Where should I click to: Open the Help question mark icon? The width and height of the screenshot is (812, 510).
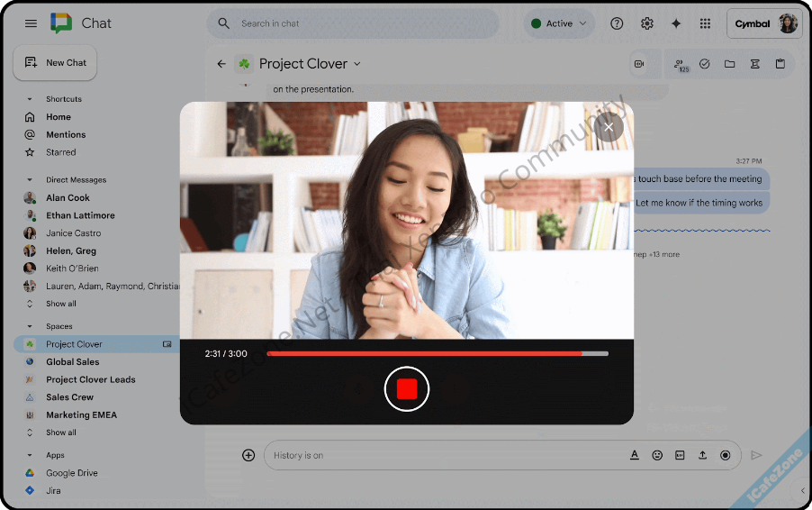tap(617, 23)
